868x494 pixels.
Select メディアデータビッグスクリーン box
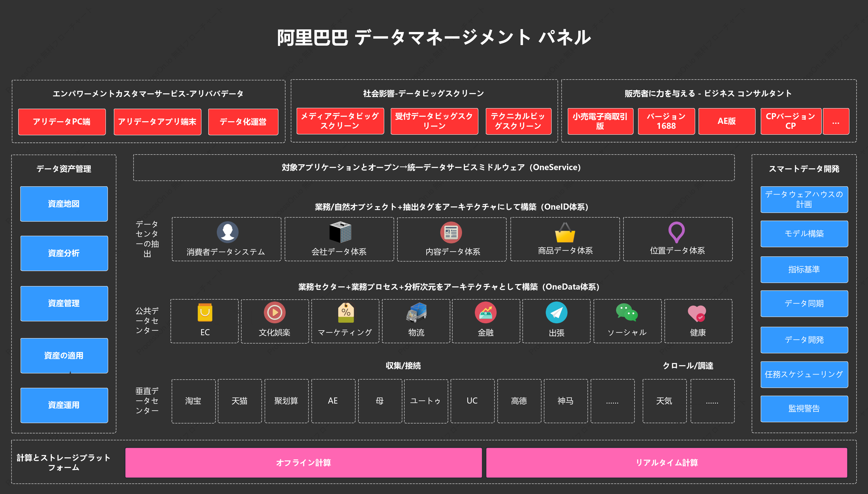340,121
